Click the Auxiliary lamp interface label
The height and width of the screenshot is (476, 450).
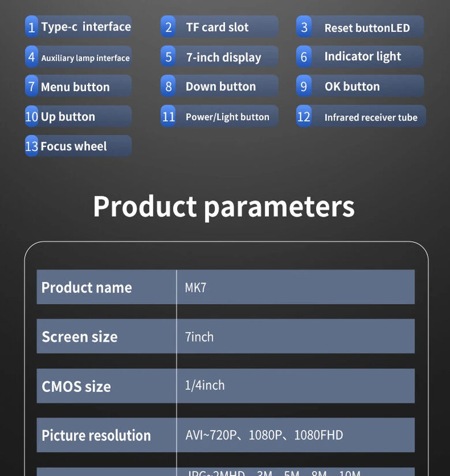pyautogui.click(x=85, y=58)
